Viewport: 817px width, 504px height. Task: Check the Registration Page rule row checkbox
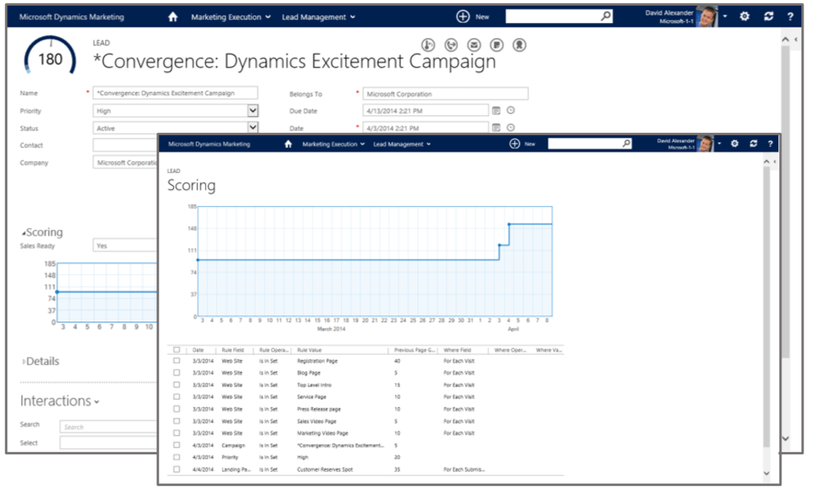click(175, 361)
